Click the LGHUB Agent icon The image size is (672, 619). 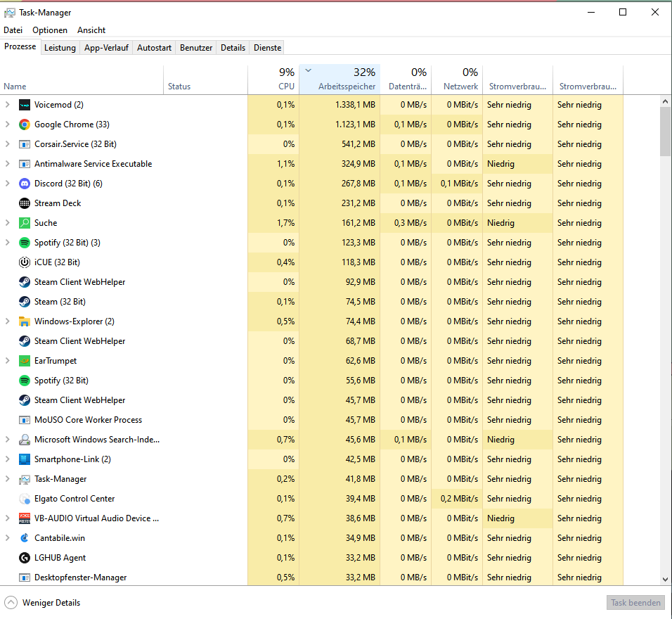pyautogui.click(x=25, y=558)
